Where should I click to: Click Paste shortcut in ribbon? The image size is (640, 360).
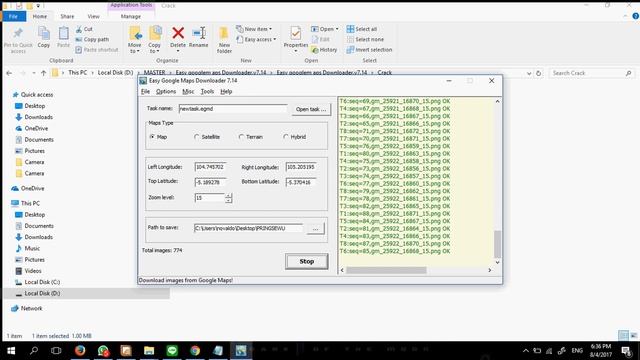pyautogui.click(x=97, y=50)
